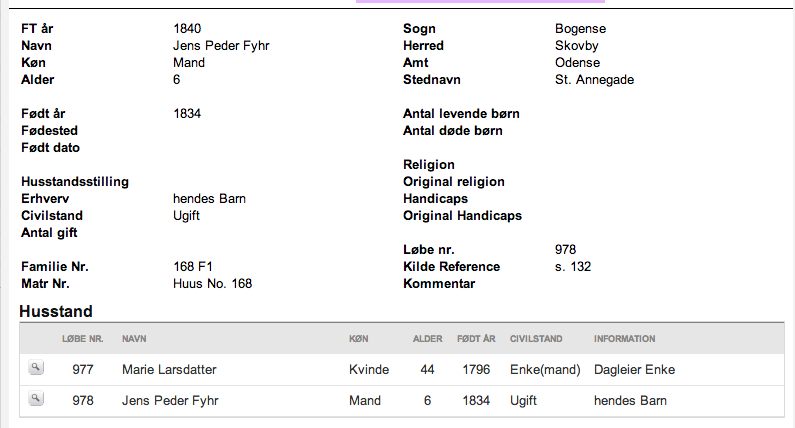
Task: Click the 'Original Handicaps' label
Action: [462, 216]
